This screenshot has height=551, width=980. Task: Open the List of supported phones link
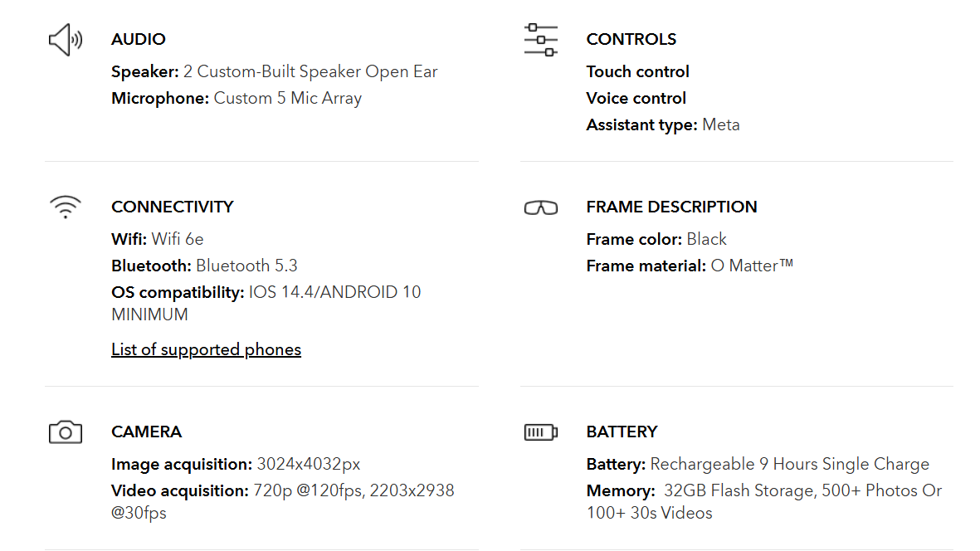(206, 349)
